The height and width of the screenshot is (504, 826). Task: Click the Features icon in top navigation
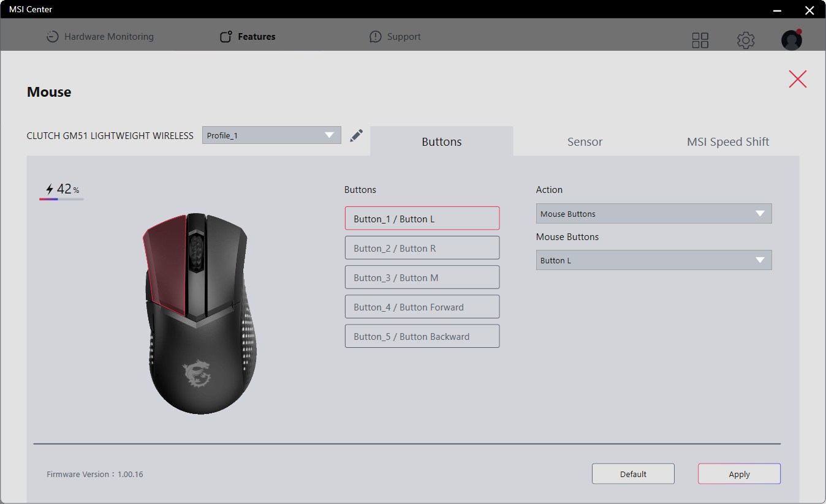pyautogui.click(x=226, y=37)
